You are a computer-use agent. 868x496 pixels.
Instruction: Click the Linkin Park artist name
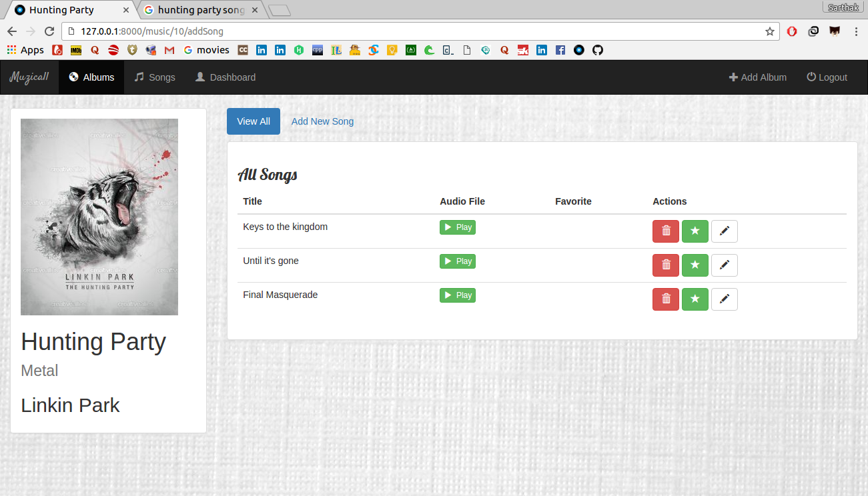[70, 405]
